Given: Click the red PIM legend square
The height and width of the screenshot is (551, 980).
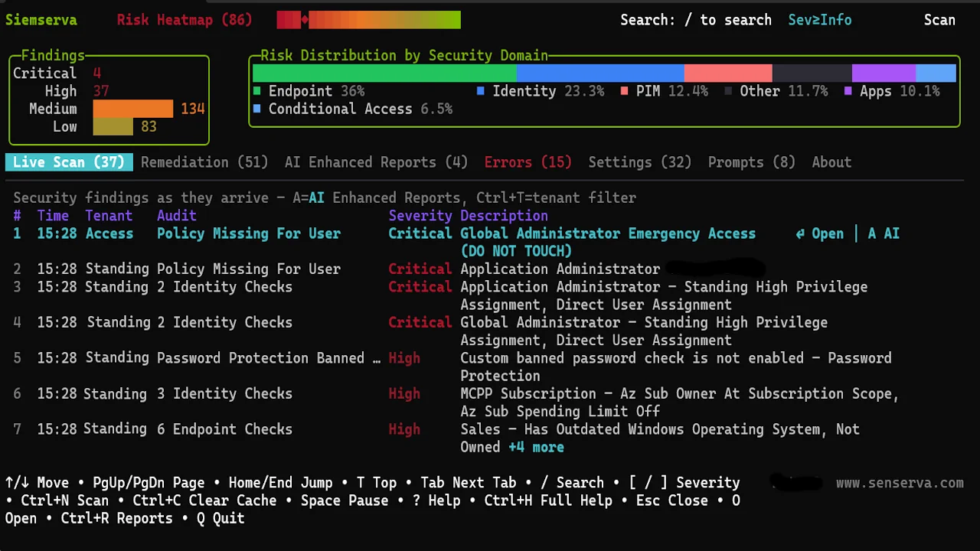Looking at the screenshot, I should (x=625, y=90).
